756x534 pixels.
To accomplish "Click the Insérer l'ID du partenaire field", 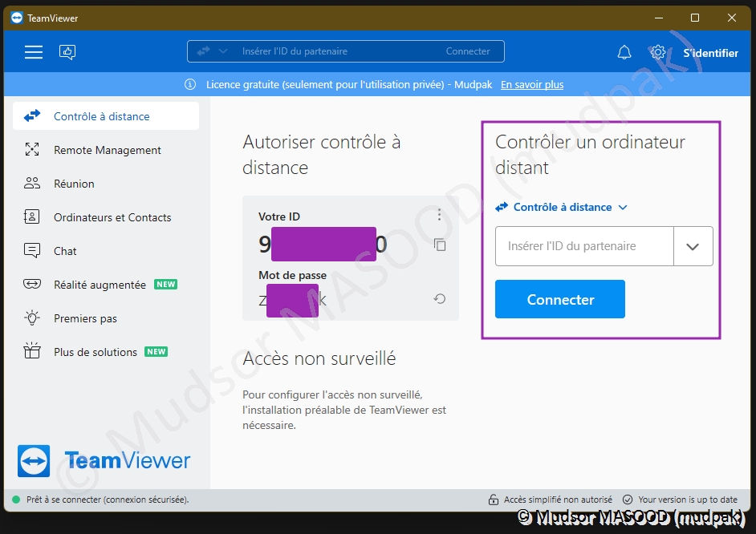I will (x=584, y=246).
